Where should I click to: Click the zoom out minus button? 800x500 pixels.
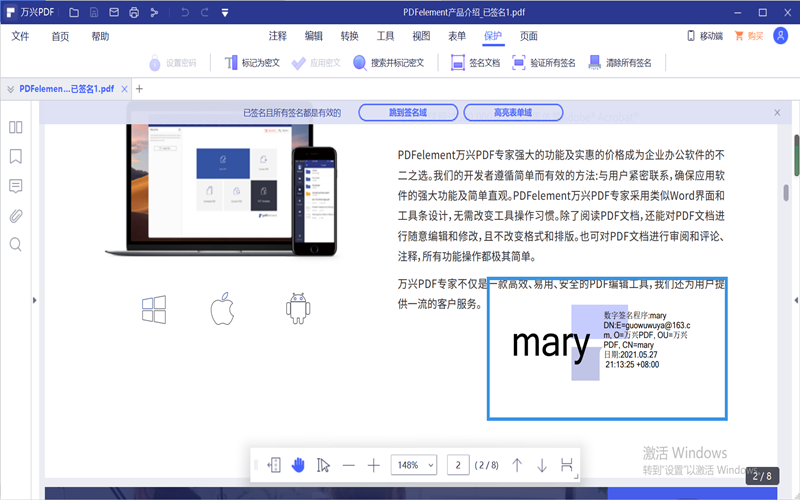[x=348, y=465]
